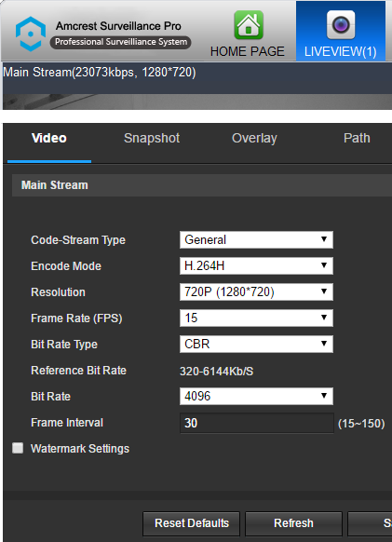This screenshot has width=392, height=542.
Task: Enable the Watermark Settings checkbox
Action: [x=18, y=448]
